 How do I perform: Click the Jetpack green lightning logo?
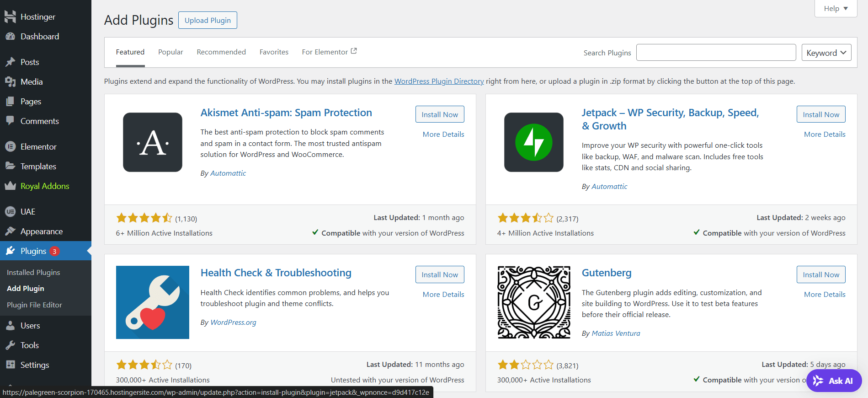tap(534, 142)
